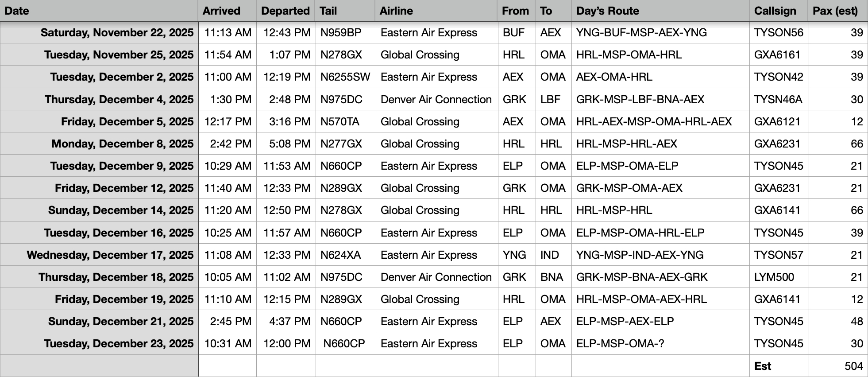The height and width of the screenshot is (377, 868).
Task: Click the YNG-BUF-MSP-AEX-YNG route cell
Action: pyautogui.click(x=641, y=33)
